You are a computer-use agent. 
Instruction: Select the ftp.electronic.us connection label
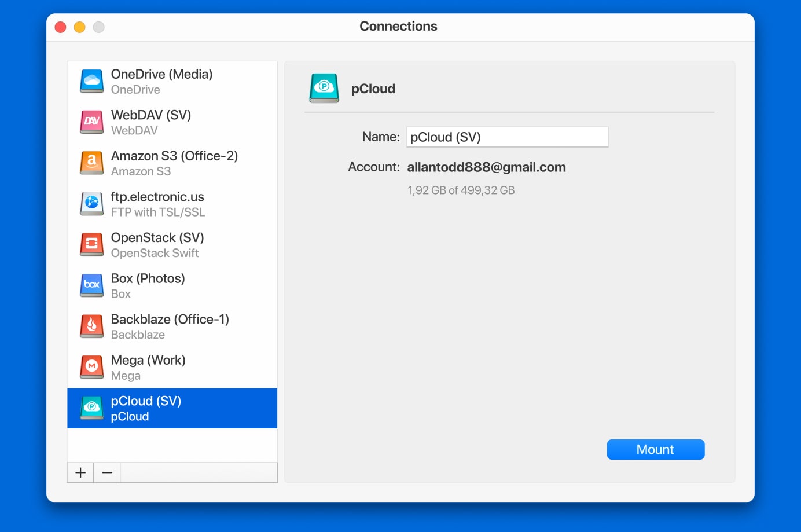point(157,197)
